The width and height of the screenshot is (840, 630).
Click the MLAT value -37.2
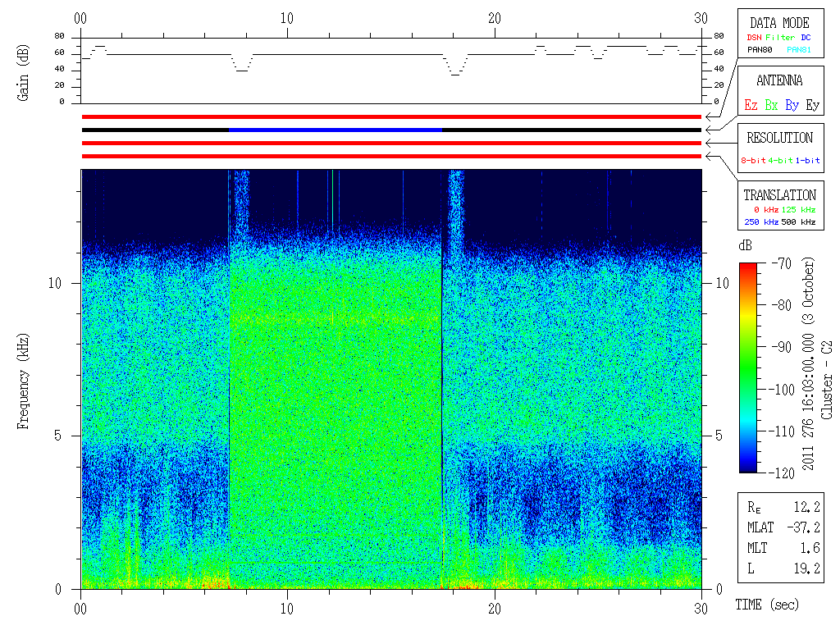tap(804, 527)
